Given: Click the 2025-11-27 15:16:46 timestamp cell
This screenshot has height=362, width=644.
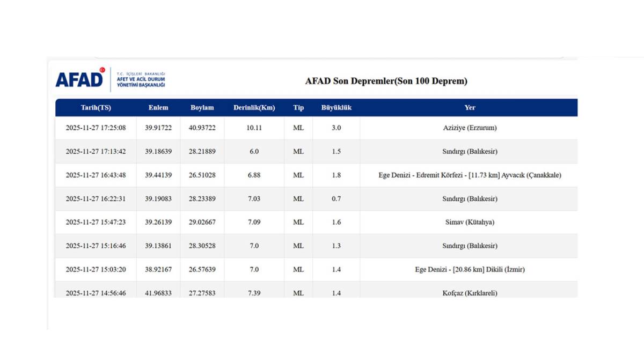Looking at the screenshot, I should point(96,246).
